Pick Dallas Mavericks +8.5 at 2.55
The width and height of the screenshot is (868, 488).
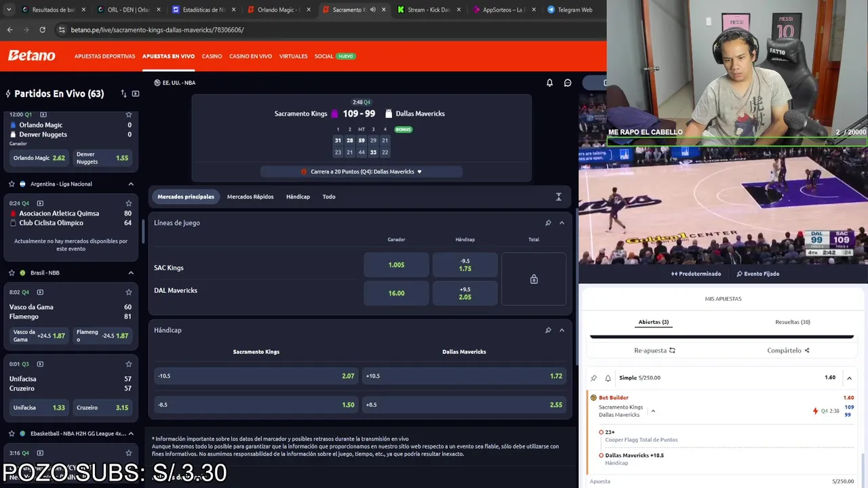(464, 405)
